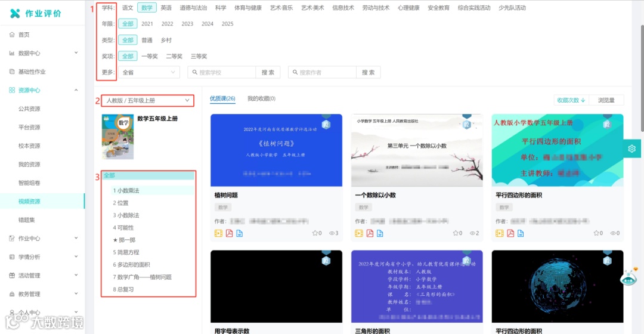Select 乡村 type filter
This screenshot has height=334, width=644.
166,41
